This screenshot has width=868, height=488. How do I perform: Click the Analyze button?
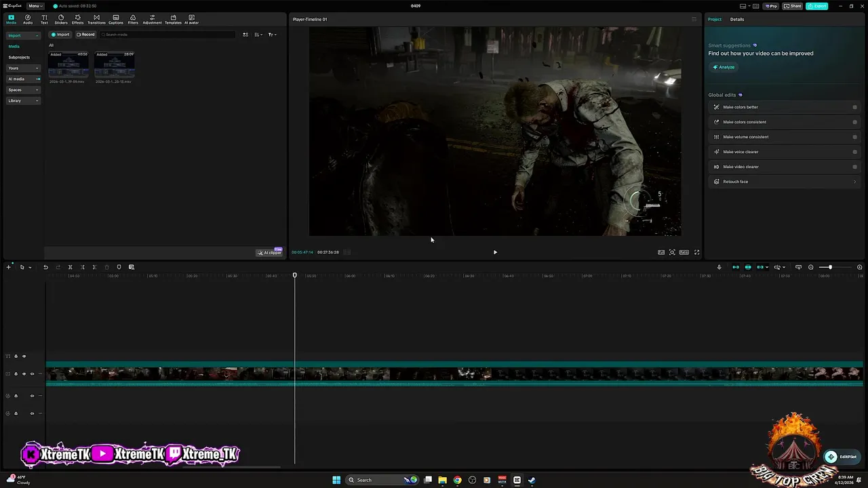(724, 67)
